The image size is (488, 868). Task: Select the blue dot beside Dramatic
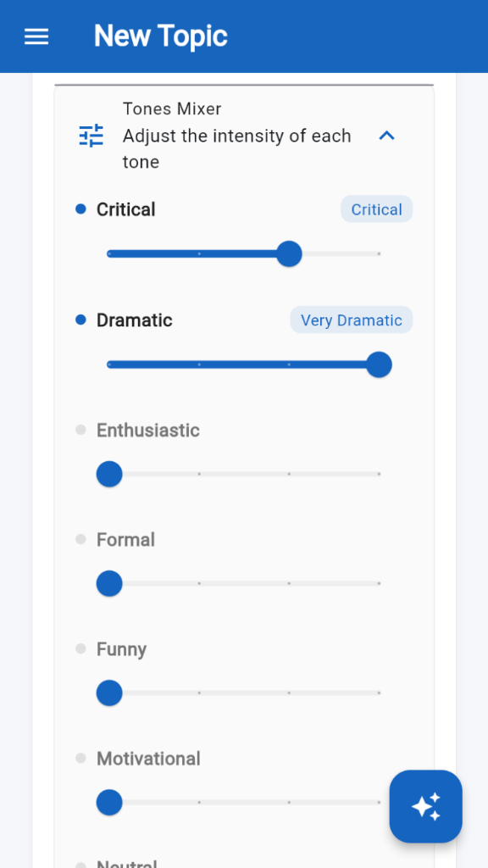[80, 320]
